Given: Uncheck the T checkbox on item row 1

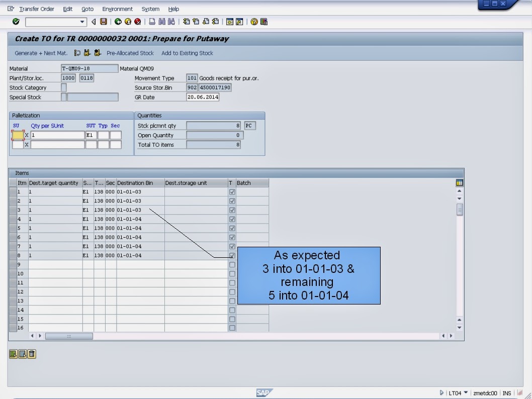Looking at the screenshot, I should point(231,191).
